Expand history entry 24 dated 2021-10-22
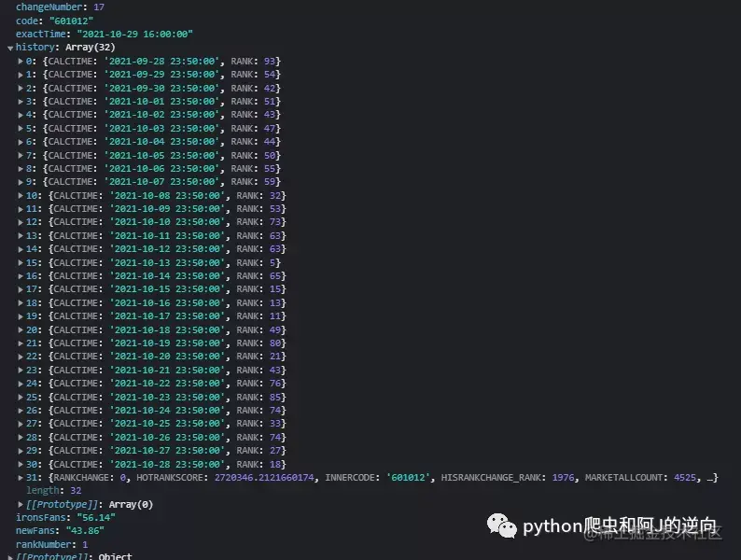741x560 pixels. (21, 384)
